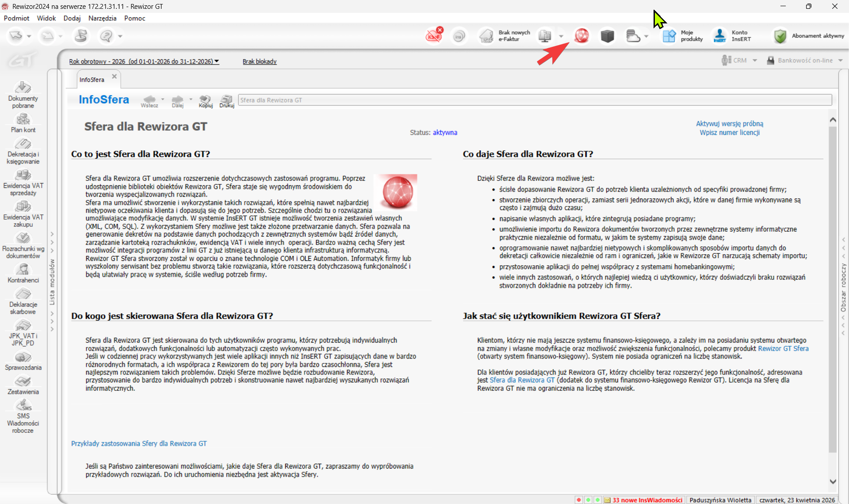Open Kontrahenci module
This screenshot has height=504, width=849.
tap(23, 273)
